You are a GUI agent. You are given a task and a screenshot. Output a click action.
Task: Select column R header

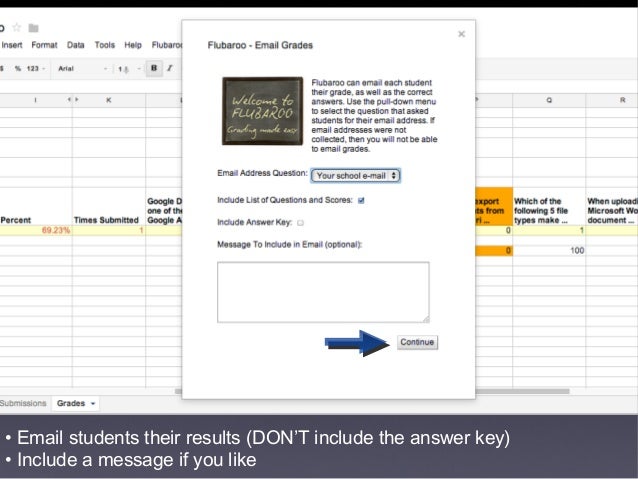click(x=612, y=100)
